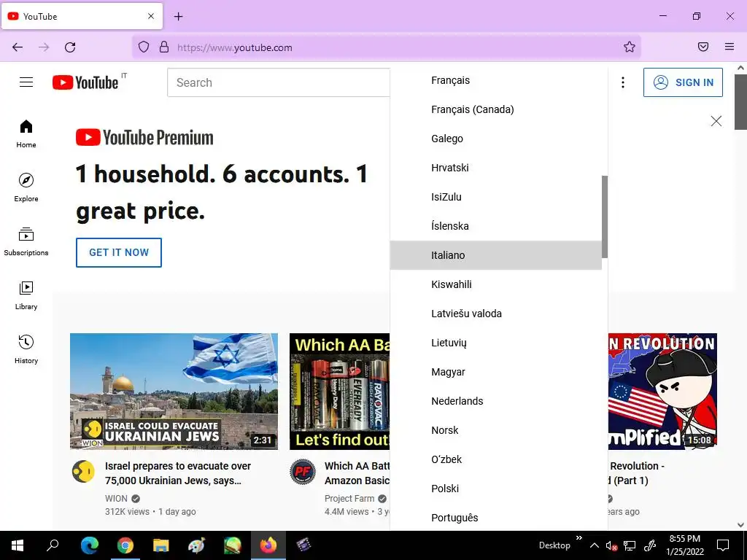Screen dimensions: 747x560
Task: Open the Israel evacuate Ukrainian Jews video title
Action: click(178, 472)
